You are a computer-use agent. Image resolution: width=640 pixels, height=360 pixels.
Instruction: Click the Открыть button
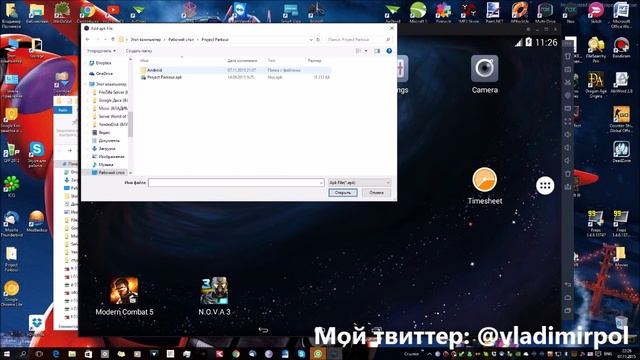point(343,193)
